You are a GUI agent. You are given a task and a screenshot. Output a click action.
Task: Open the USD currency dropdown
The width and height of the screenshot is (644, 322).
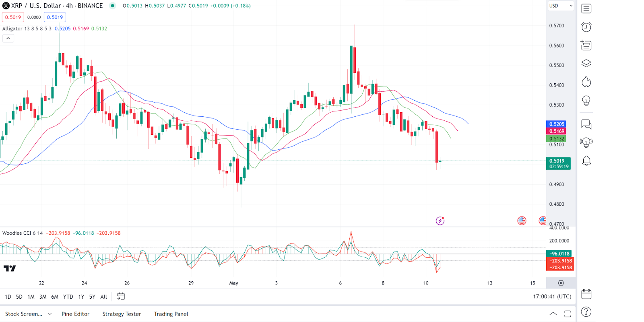[x=561, y=6]
